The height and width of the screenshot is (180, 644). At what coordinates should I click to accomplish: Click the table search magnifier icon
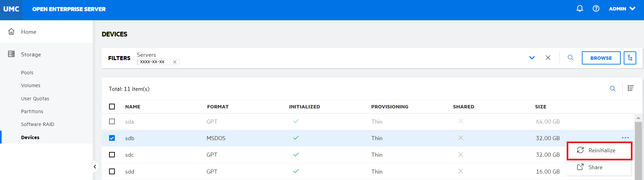613,89
